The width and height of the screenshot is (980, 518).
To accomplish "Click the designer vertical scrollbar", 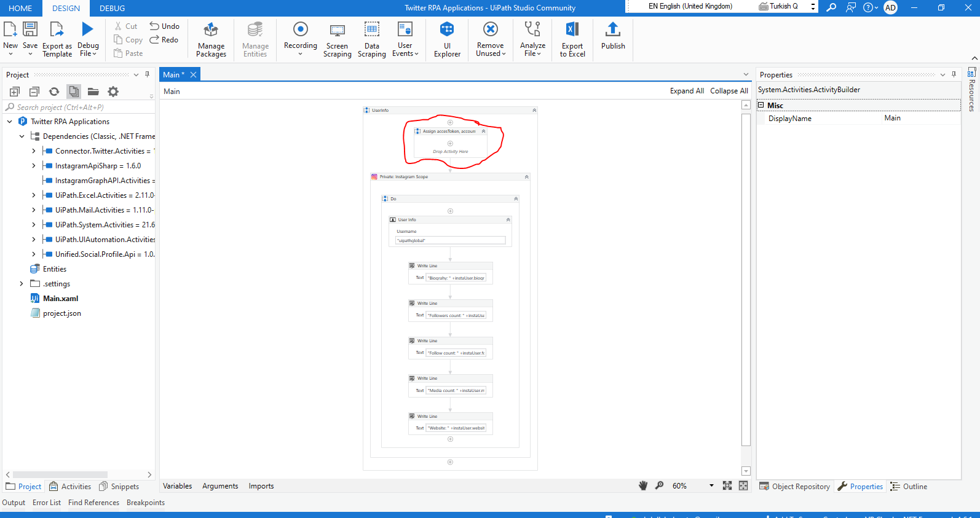I will tap(746, 280).
